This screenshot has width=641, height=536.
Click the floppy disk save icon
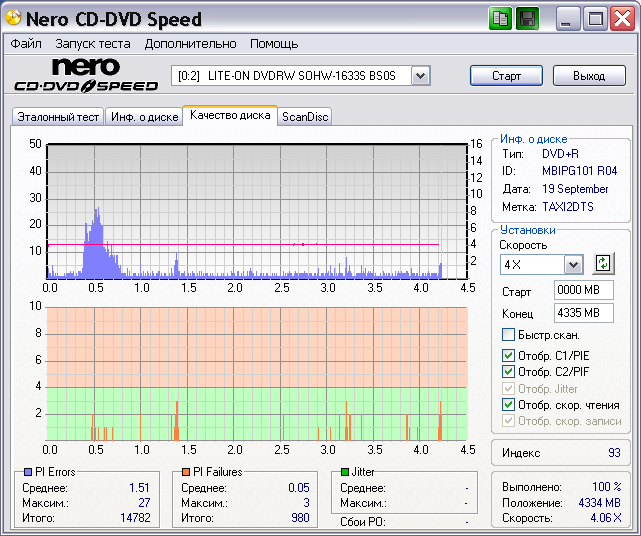coord(527,18)
